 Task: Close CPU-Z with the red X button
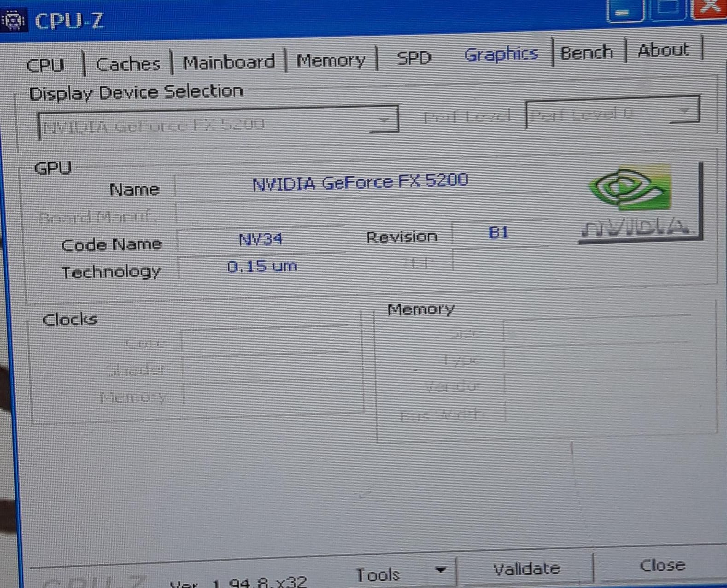tap(710, 8)
